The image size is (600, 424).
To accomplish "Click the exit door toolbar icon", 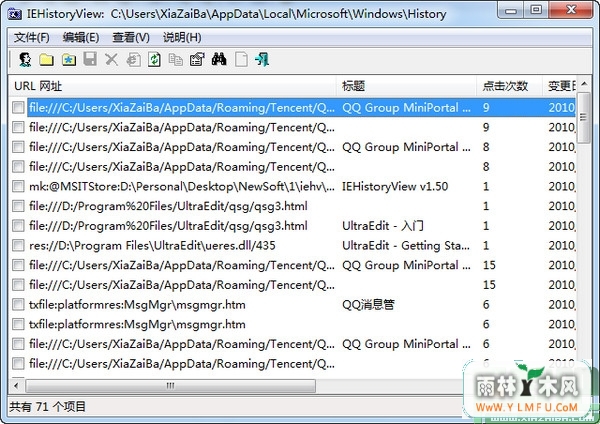I will click(x=262, y=60).
